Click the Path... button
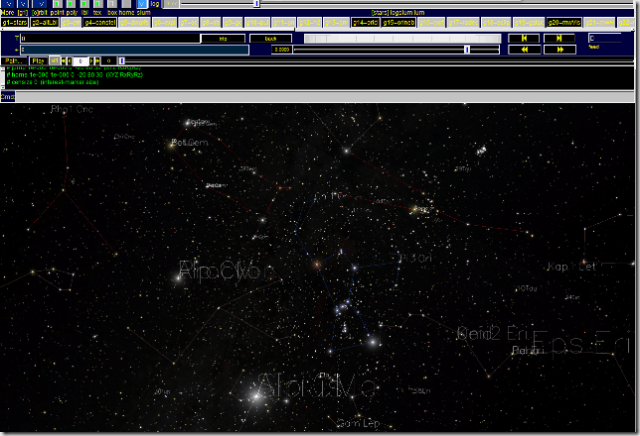The height and width of the screenshot is (436, 640). 13,61
